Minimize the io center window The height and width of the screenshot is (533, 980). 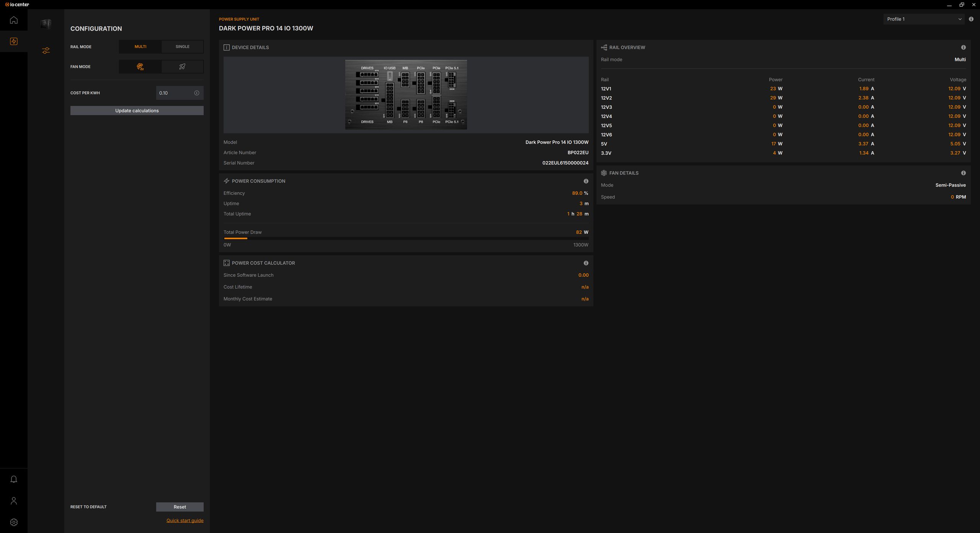click(x=949, y=5)
